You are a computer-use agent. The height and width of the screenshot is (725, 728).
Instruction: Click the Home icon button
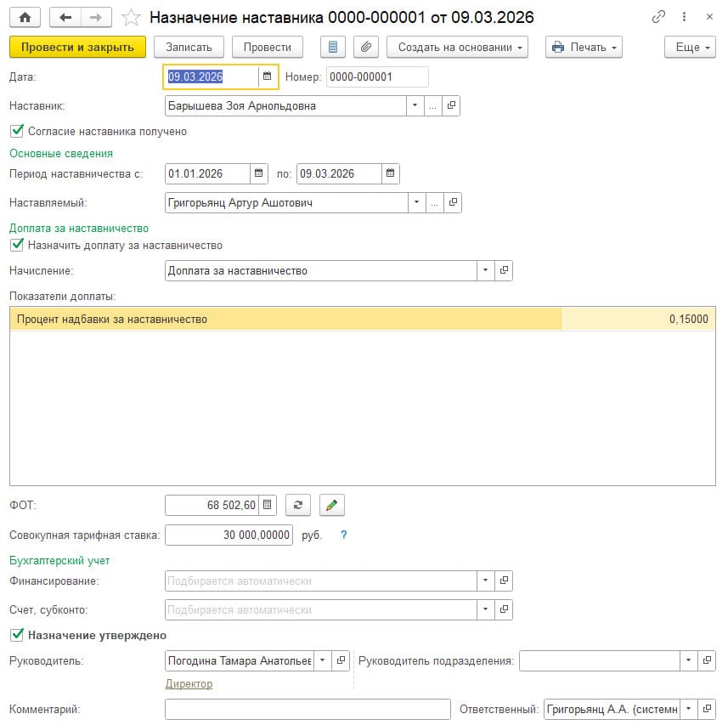25,17
